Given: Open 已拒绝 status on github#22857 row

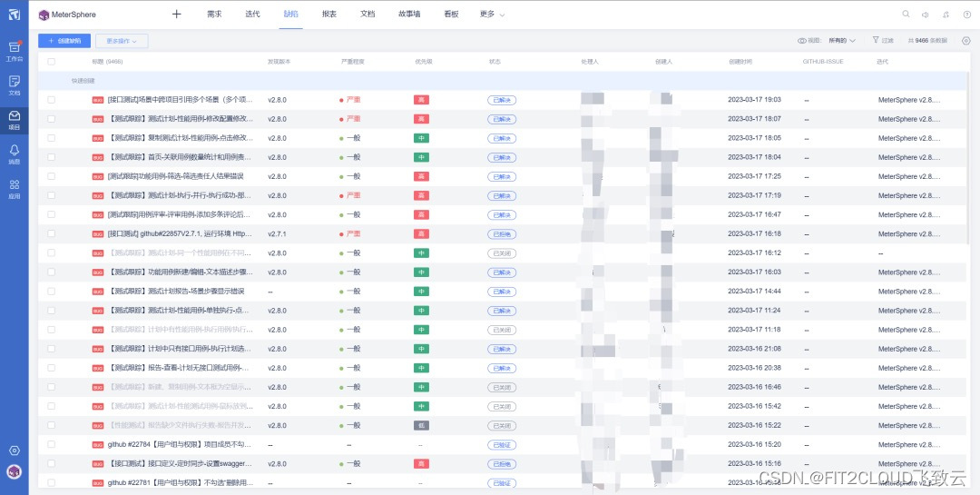Looking at the screenshot, I should point(502,234).
